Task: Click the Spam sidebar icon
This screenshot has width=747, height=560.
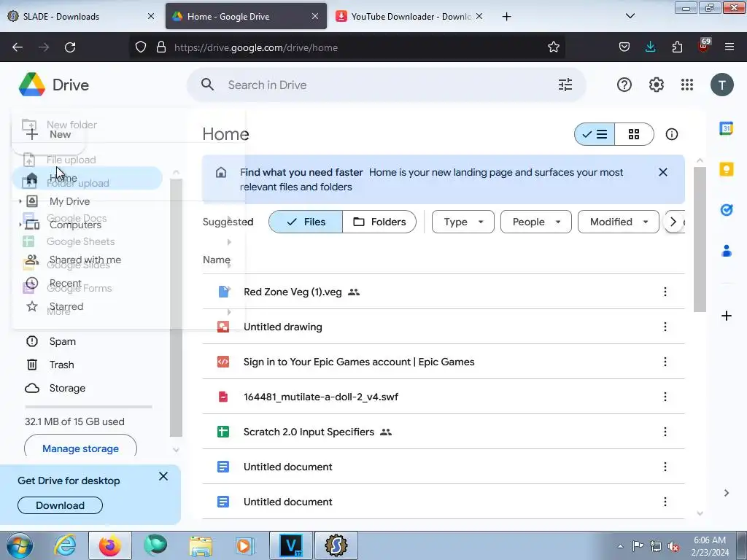Action: coord(32,341)
